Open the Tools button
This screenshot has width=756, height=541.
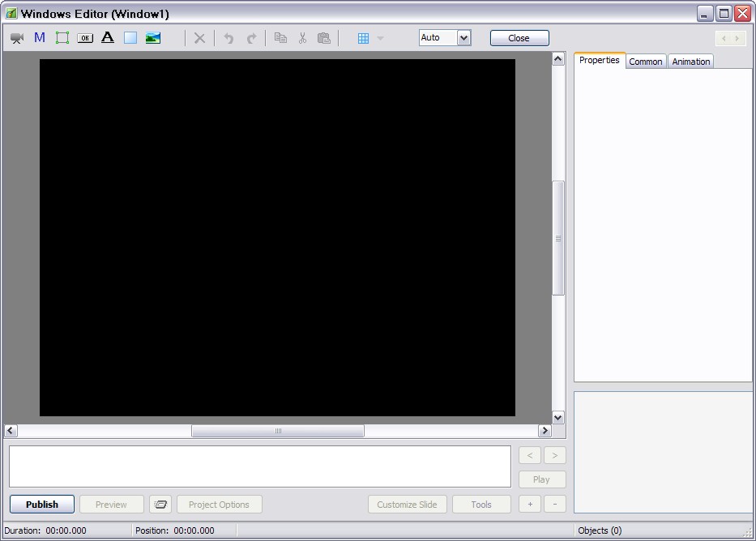click(x=481, y=505)
